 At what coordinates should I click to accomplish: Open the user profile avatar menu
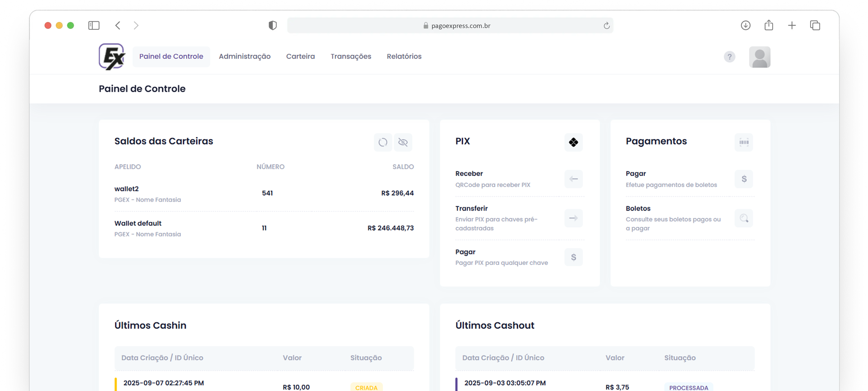[759, 57]
